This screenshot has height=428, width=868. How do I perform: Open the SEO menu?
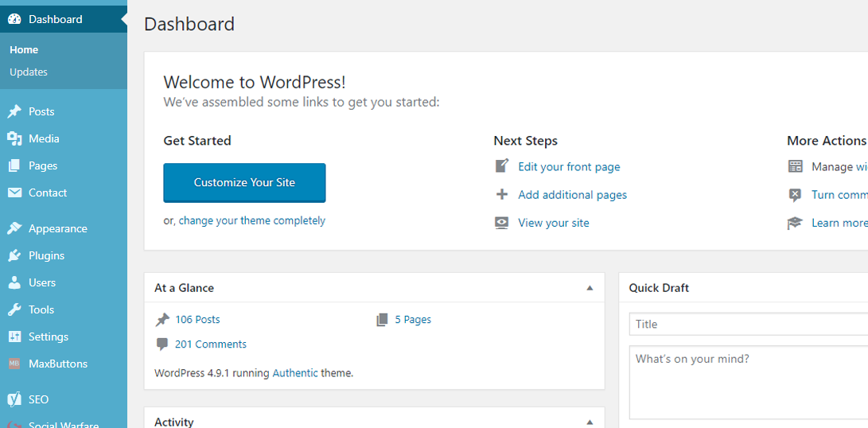tap(64, 399)
